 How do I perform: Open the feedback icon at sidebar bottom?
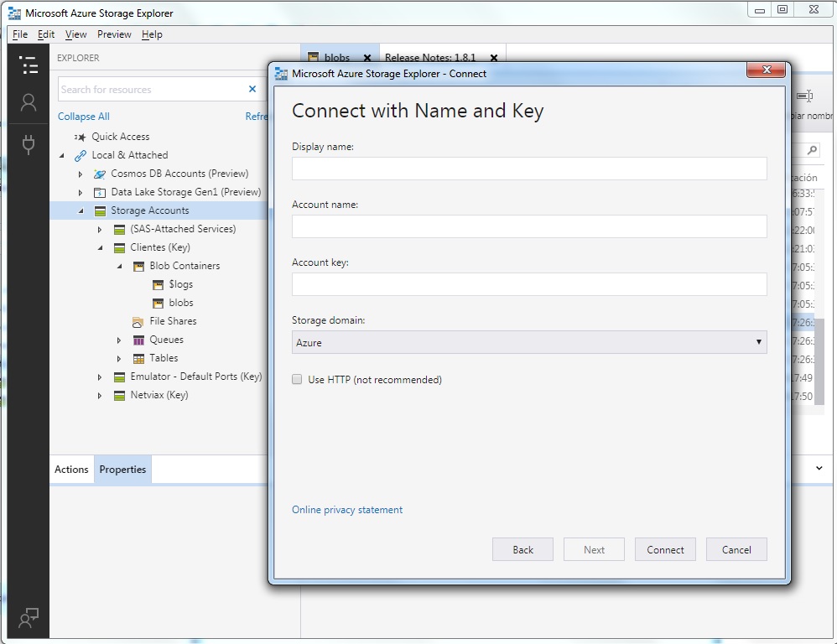[x=29, y=618]
